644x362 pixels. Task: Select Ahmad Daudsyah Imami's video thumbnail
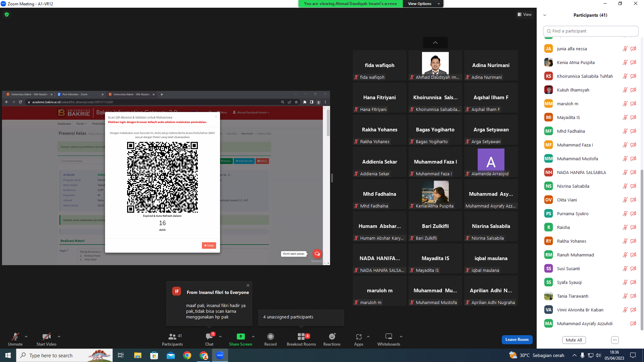pos(435,65)
